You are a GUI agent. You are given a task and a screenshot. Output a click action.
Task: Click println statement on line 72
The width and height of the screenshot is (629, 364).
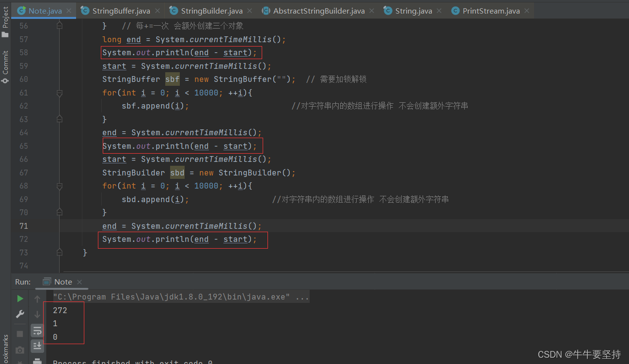tap(179, 239)
